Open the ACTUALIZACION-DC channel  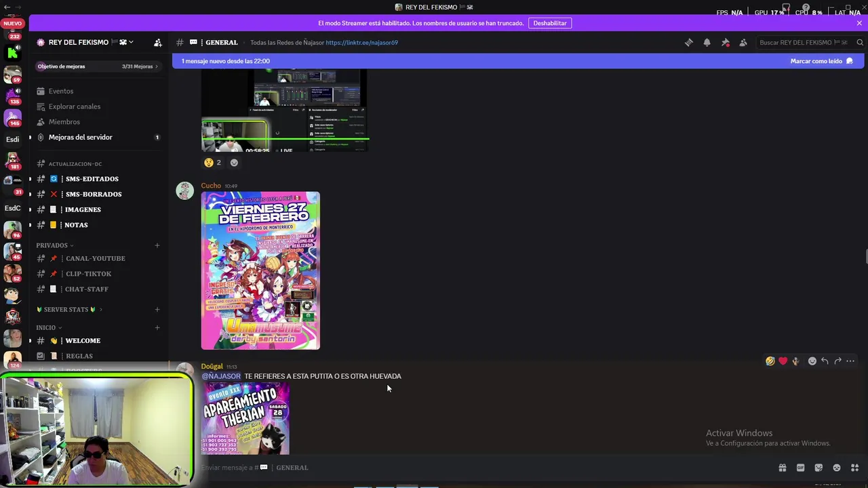point(98,163)
